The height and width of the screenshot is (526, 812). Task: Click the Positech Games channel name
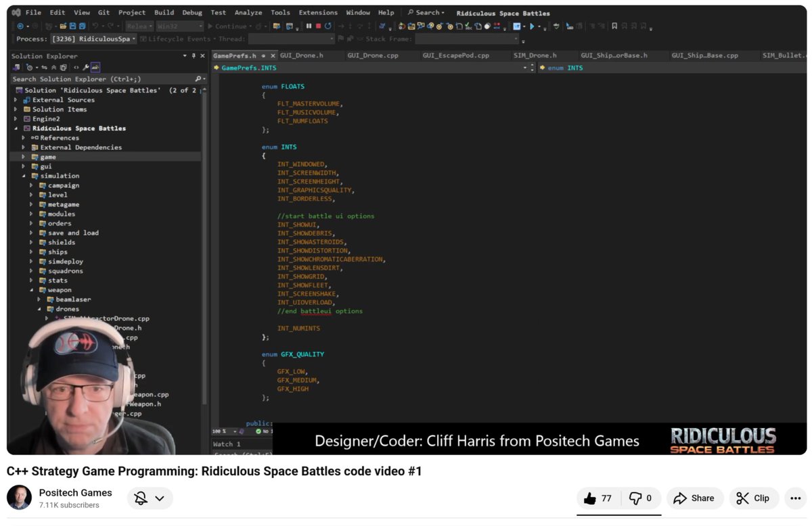coord(76,493)
